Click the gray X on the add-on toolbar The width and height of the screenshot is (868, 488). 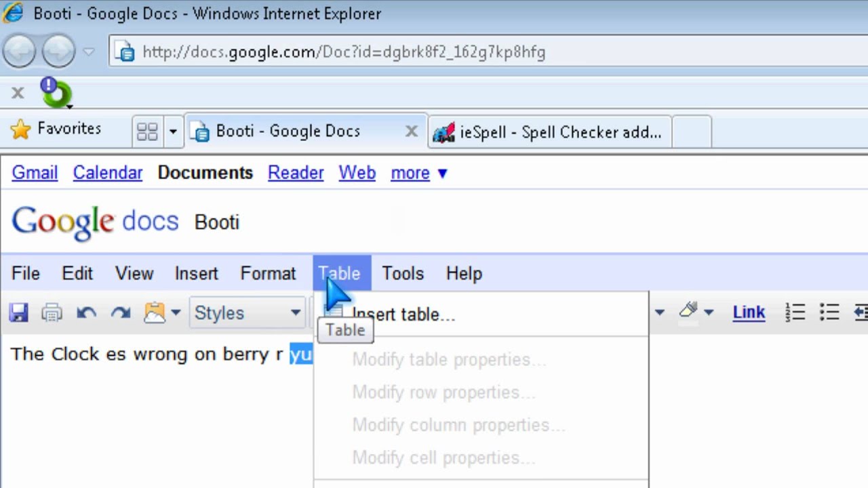[x=18, y=93]
